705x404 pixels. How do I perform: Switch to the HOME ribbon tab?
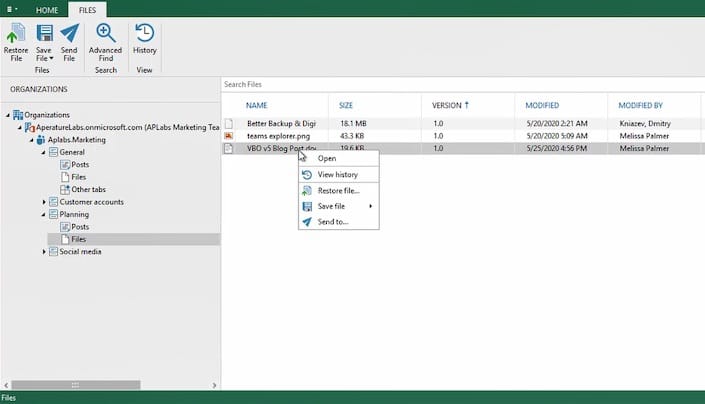point(47,9)
